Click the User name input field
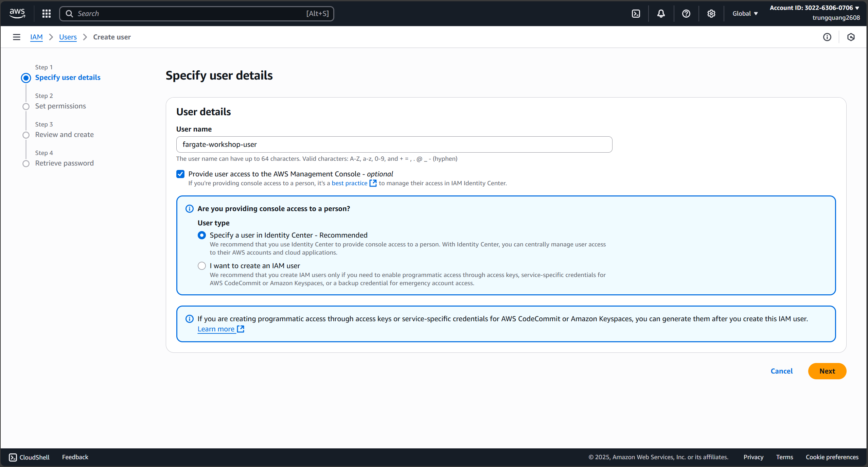The height and width of the screenshot is (467, 868). coord(394,144)
